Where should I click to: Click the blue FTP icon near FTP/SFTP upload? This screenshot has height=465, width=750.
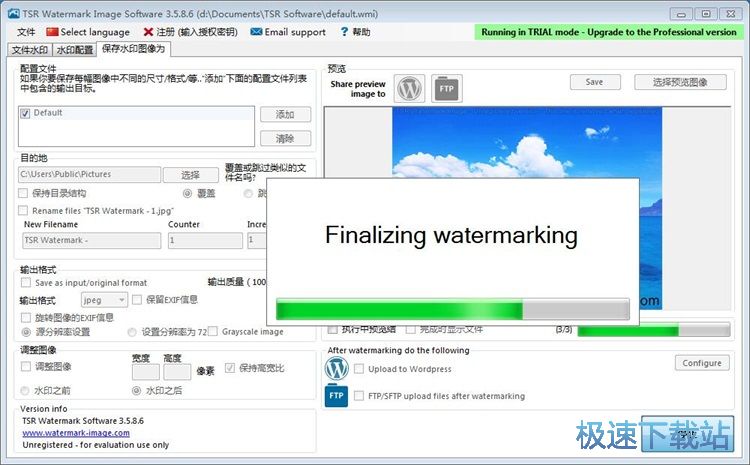[336, 395]
